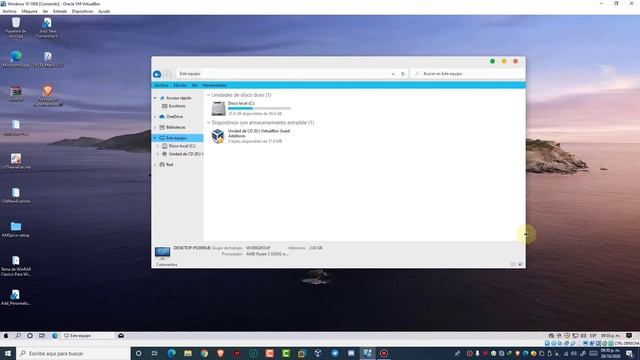Click the Disco local (C:) usage bar
The width and height of the screenshot is (640, 360).
(x=260, y=109)
